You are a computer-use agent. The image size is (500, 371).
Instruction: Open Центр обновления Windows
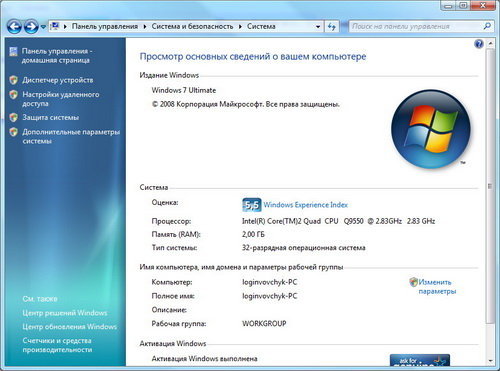tap(70, 327)
